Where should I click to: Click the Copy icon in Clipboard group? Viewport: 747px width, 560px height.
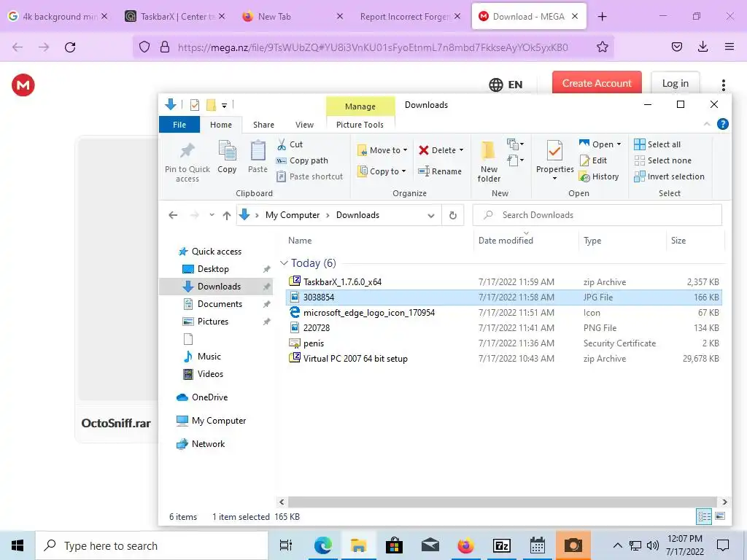pyautogui.click(x=228, y=150)
